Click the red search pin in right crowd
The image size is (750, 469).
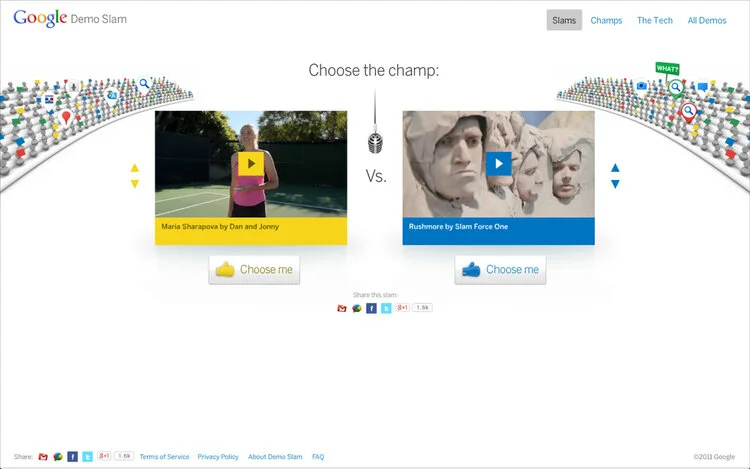tap(688, 112)
